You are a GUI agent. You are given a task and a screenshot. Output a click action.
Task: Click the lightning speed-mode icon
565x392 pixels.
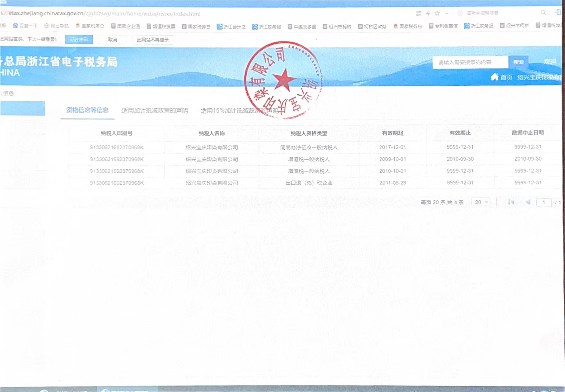428,13
